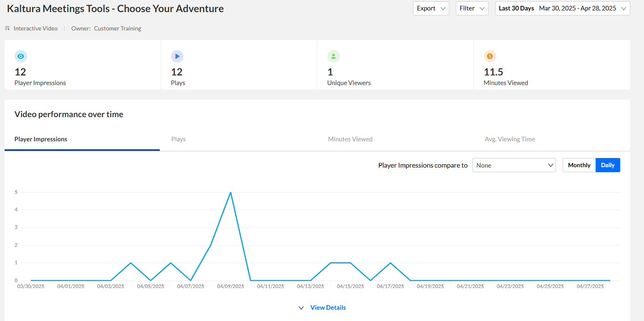644x321 pixels.
Task: Click the chart peak at 04/09/2025
Action: point(231,193)
